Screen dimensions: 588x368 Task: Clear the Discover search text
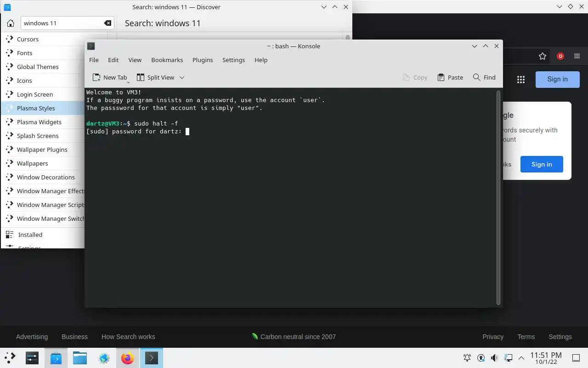click(x=107, y=23)
